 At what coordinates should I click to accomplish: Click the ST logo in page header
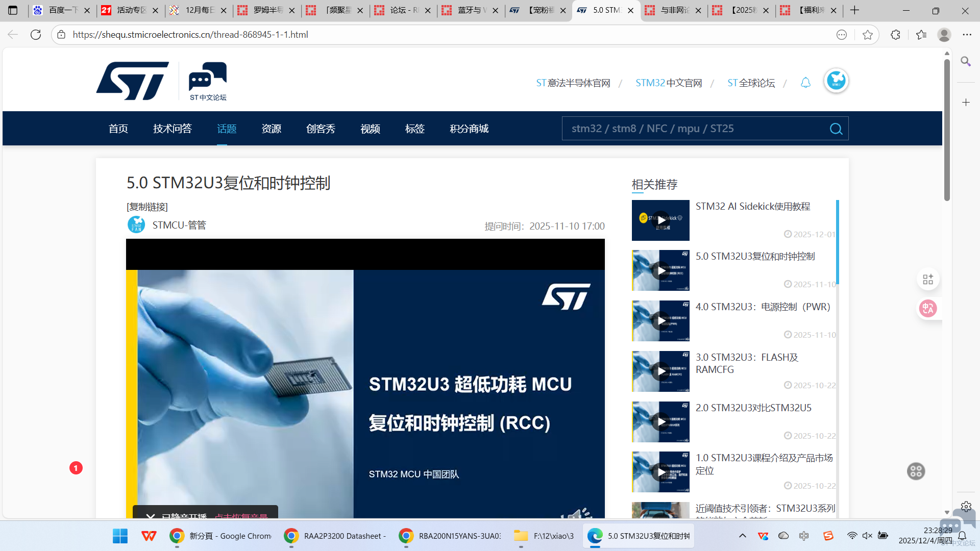point(133,81)
